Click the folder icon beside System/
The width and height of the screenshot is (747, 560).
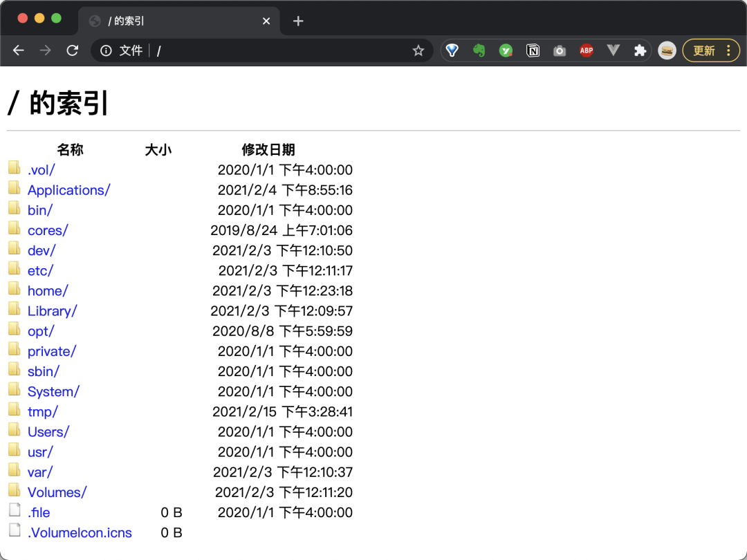(15, 389)
